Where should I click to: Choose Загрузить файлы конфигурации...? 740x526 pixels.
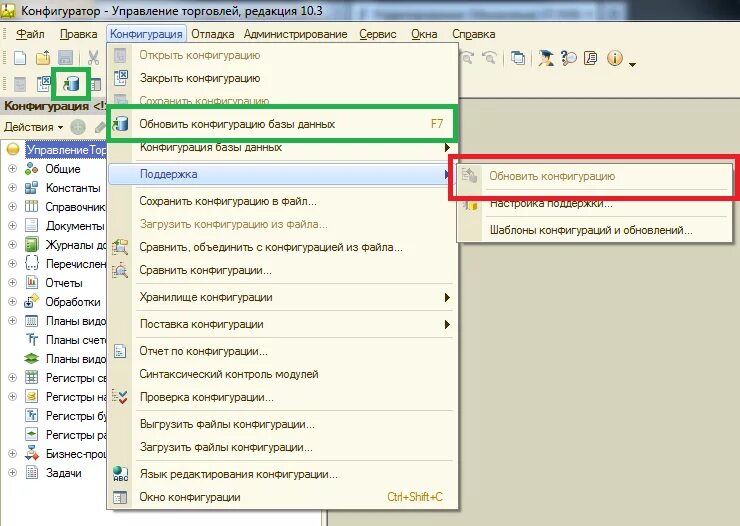pyautogui.click(x=282, y=447)
